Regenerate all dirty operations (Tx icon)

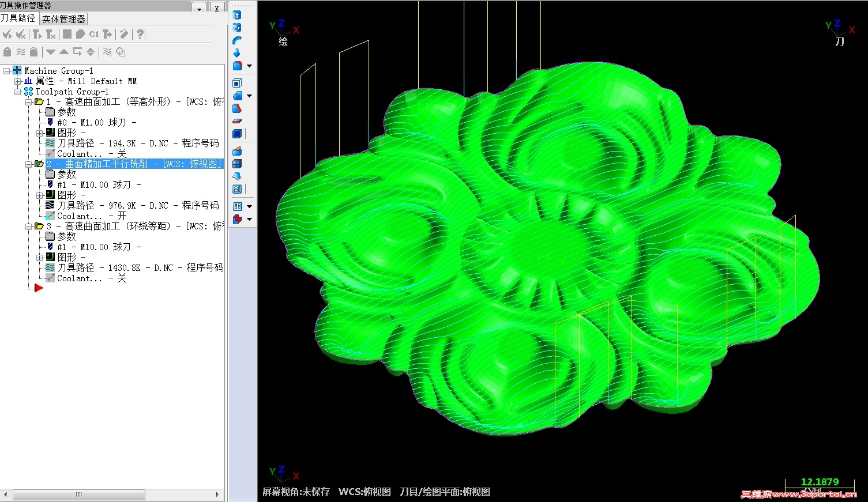point(51,35)
